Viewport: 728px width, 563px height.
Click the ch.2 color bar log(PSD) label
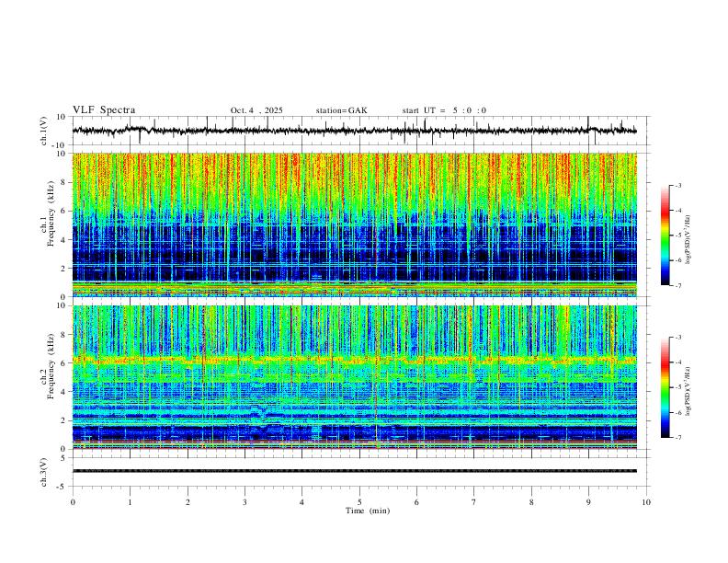coord(688,391)
